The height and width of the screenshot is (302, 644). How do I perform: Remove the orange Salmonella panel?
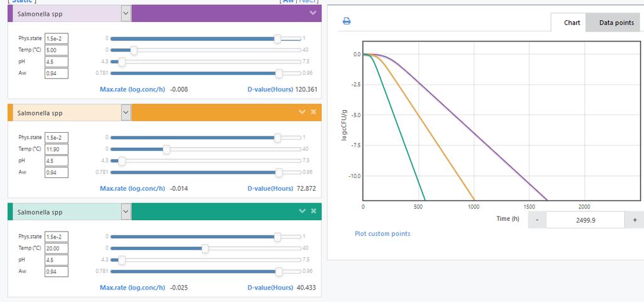point(313,112)
